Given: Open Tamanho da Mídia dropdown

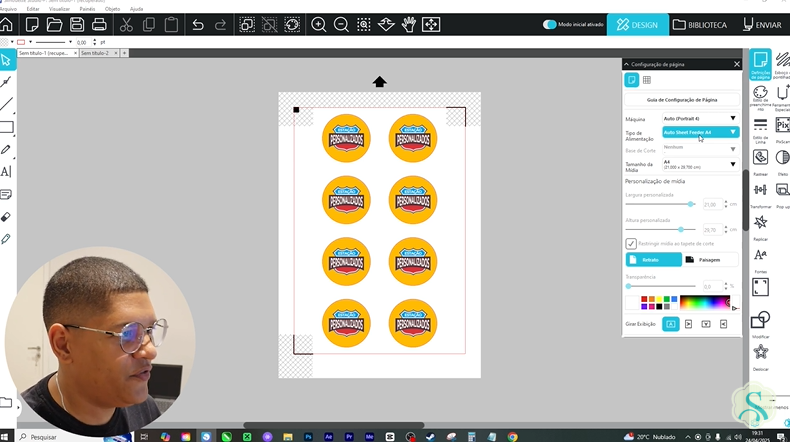Looking at the screenshot, I should 700,164.
